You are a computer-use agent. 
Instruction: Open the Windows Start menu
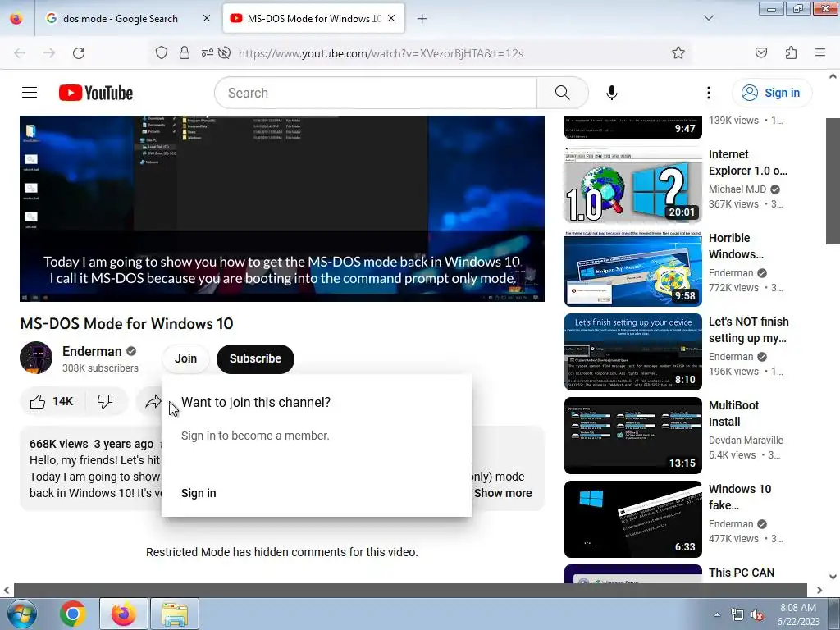(x=22, y=614)
